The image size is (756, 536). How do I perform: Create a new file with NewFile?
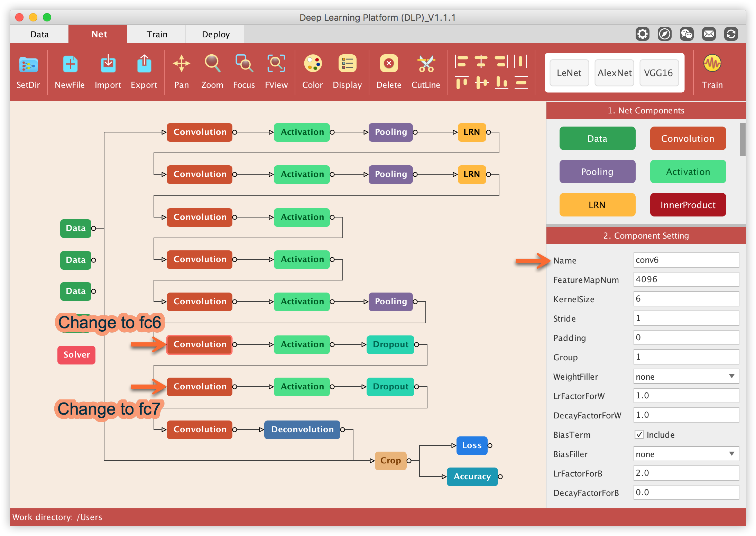point(70,65)
